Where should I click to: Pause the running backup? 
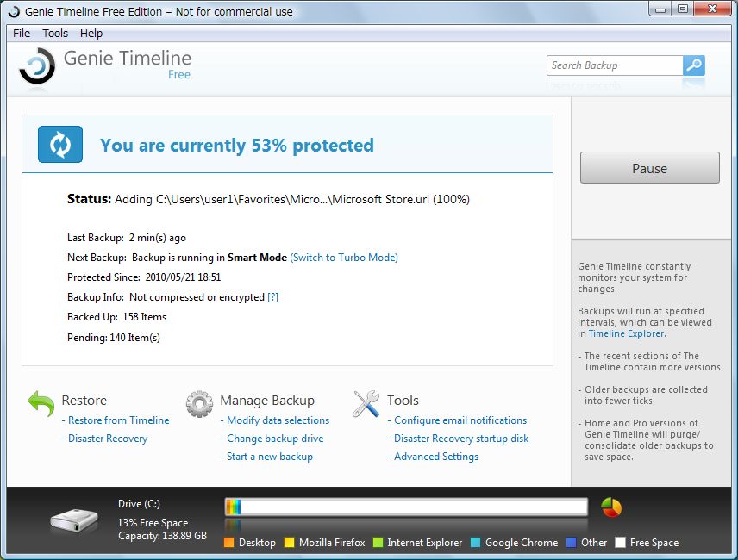(649, 168)
